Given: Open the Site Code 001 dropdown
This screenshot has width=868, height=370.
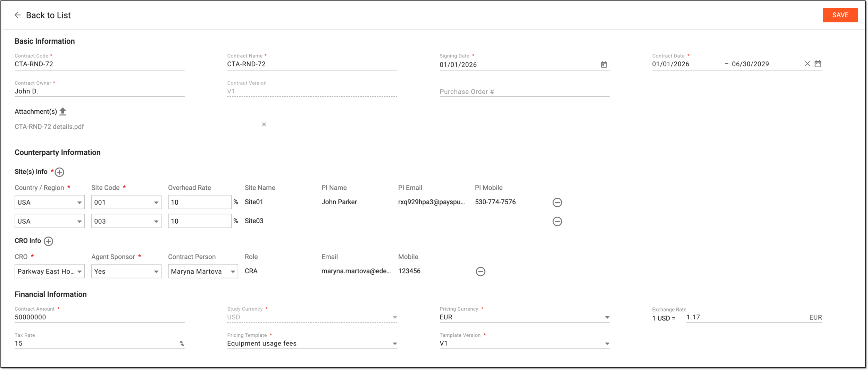Looking at the screenshot, I should coord(126,202).
